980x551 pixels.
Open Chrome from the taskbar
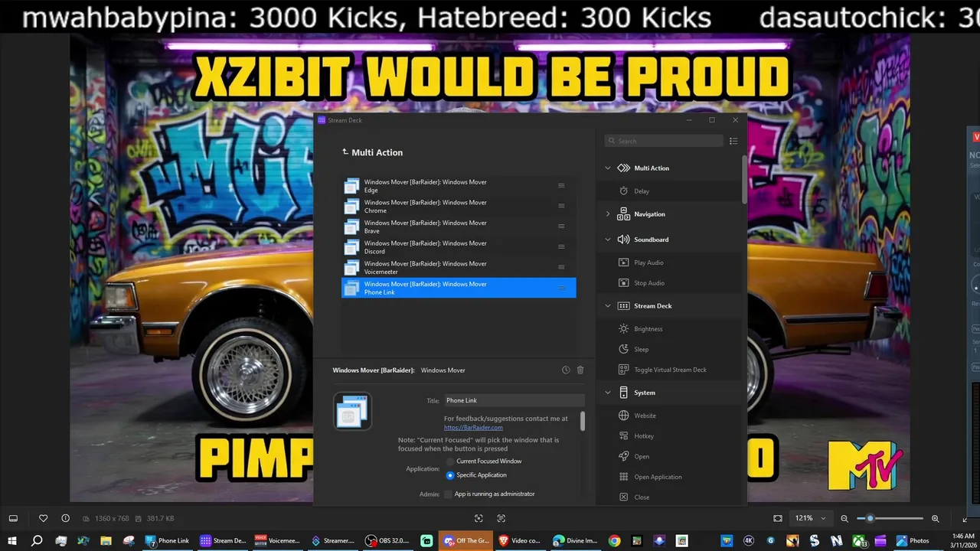[x=614, y=540]
